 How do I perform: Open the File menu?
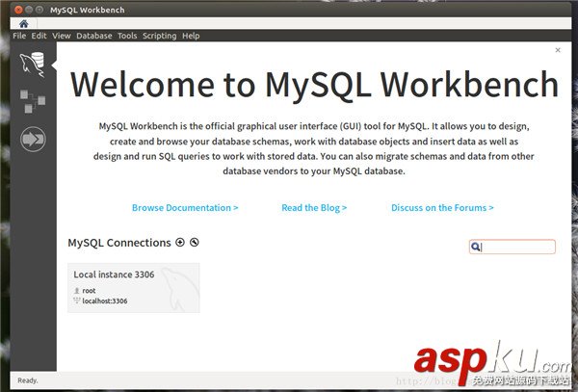point(19,36)
